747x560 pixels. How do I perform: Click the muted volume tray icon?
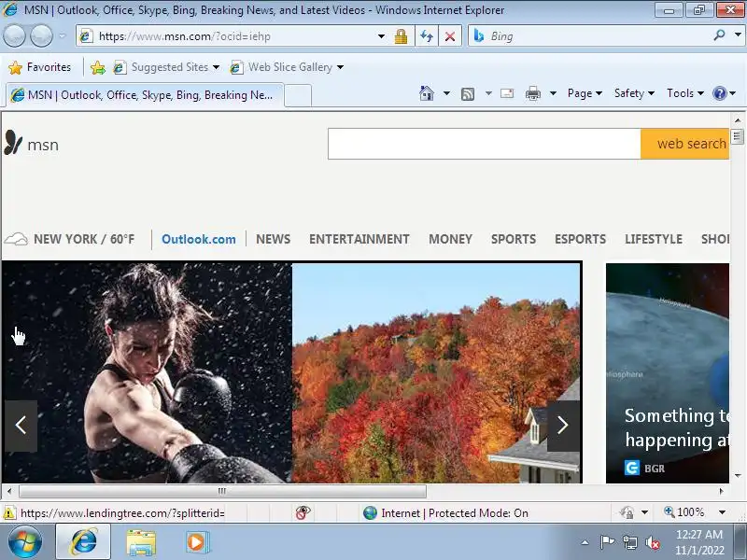click(653, 542)
